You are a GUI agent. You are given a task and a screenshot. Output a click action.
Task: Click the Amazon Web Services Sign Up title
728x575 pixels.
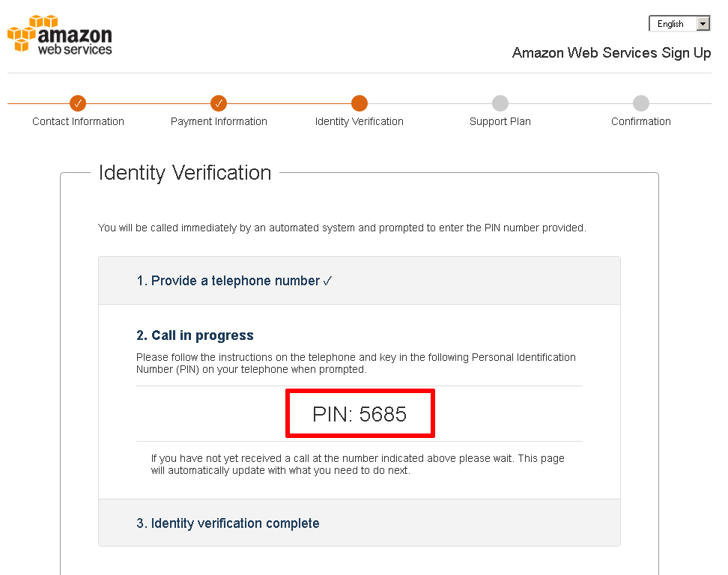coord(611,53)
